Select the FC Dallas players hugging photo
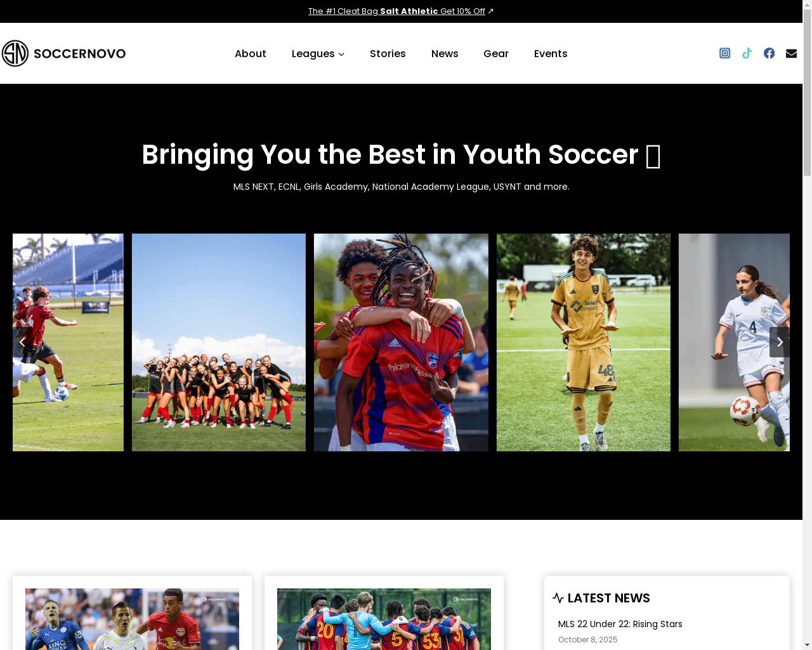 tap(401, 342)
